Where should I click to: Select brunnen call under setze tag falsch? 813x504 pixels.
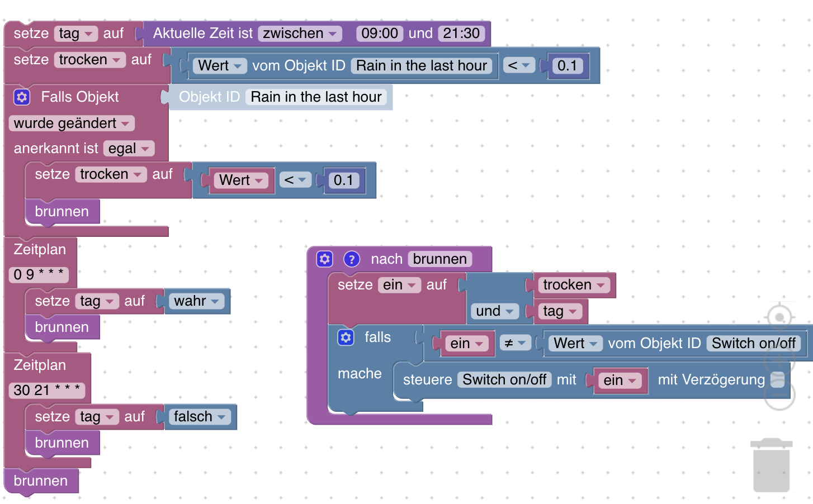[62, 443]
